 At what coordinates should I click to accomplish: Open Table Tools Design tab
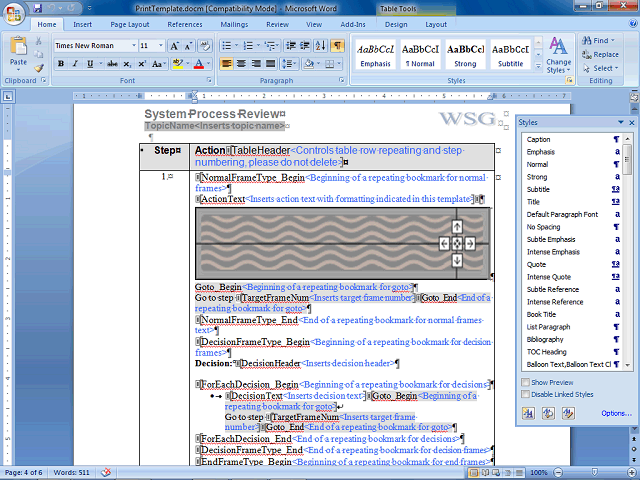(396, 24)
